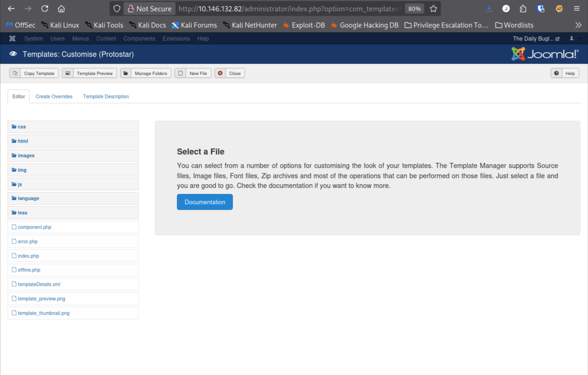
Task: Open the Help menu in admin bar
Action: (x=203, y=38)
